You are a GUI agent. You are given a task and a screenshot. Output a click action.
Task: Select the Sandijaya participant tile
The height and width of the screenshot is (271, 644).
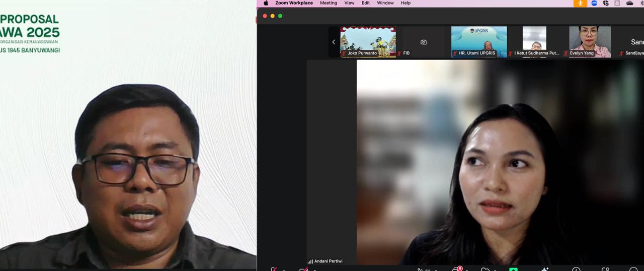(632, 42)
